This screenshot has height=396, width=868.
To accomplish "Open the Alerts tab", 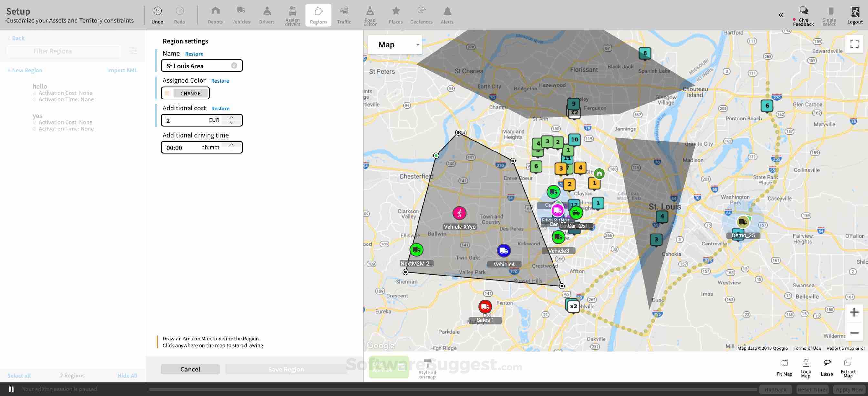I will (447, 15).
